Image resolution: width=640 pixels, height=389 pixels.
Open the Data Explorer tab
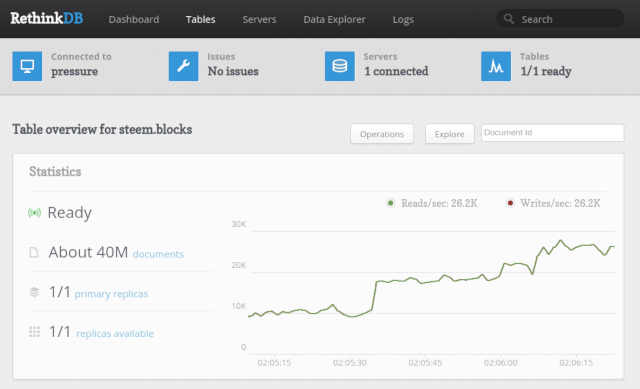pos(334,19)
